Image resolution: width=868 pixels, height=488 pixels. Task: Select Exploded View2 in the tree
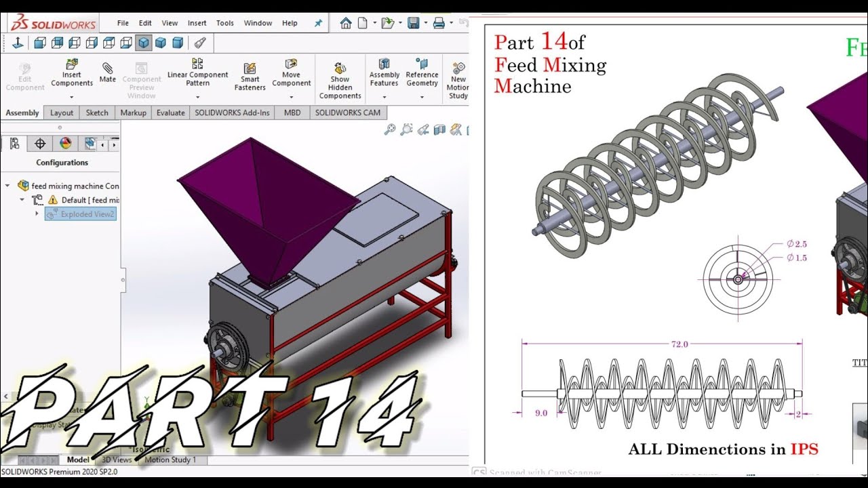[81, 214]
